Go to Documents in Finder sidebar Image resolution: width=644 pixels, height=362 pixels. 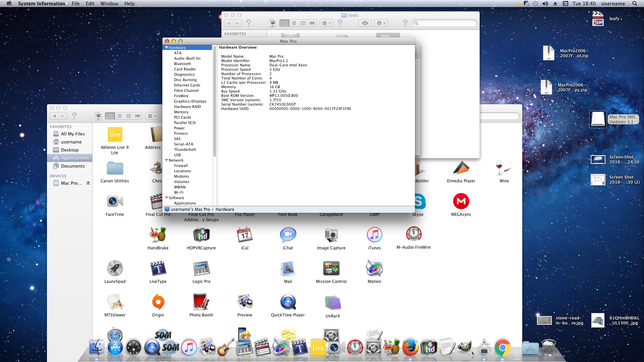click(x=72, y=166)
